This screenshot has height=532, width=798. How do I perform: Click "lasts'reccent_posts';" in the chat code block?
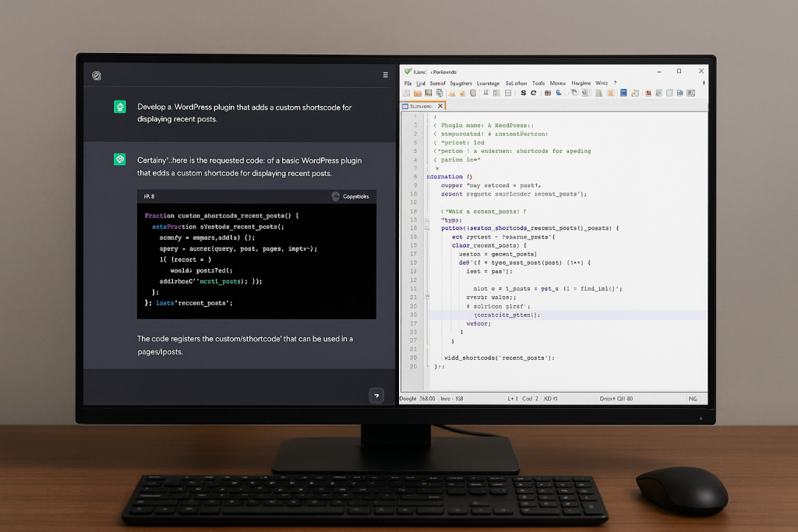[194, 303]
